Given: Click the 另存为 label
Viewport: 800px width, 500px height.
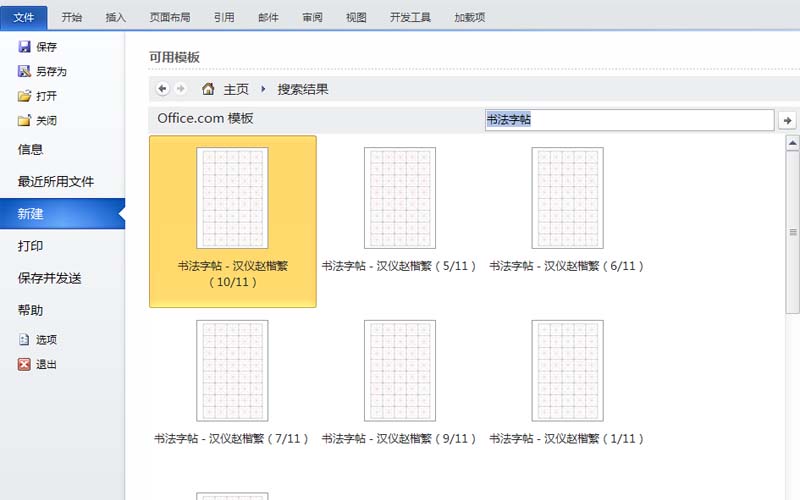Looking at the screenshot, I should click(52, 71).
